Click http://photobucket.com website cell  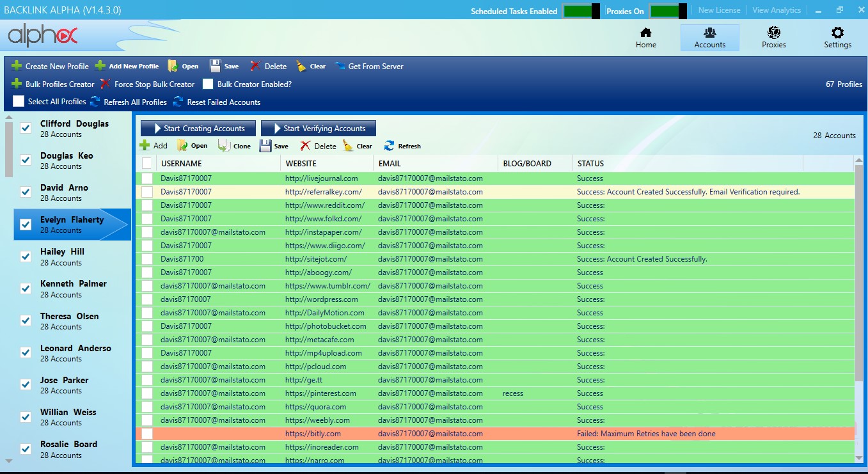click(326, 326)
